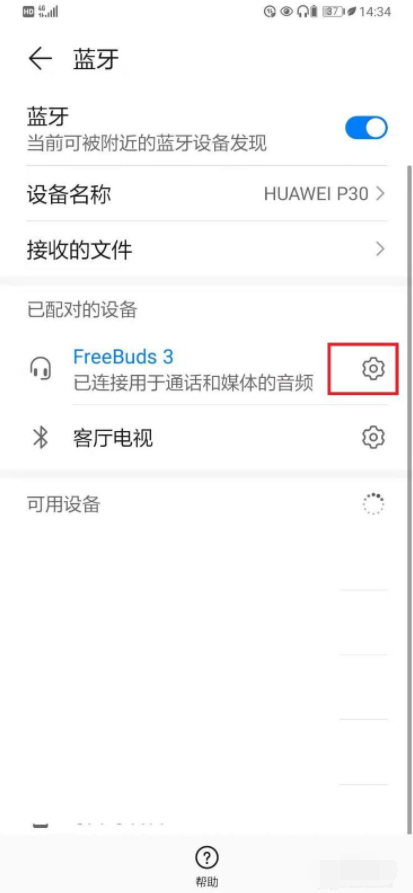
Task: Tap the headphone status icon at top
Action: coord(302,11)
